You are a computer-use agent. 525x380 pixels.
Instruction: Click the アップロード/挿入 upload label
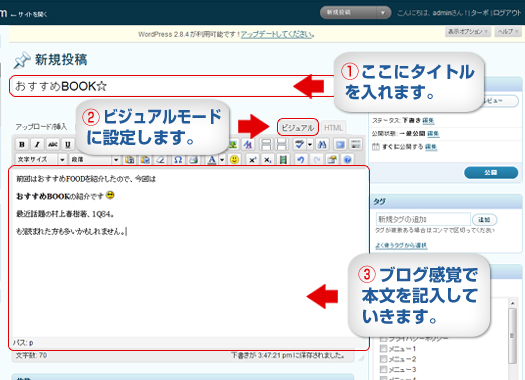(x=42, y=127)
